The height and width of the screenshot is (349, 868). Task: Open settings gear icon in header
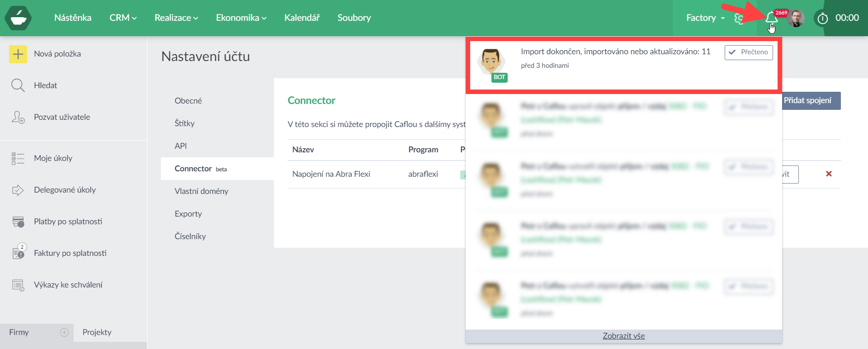coord(739,18)
